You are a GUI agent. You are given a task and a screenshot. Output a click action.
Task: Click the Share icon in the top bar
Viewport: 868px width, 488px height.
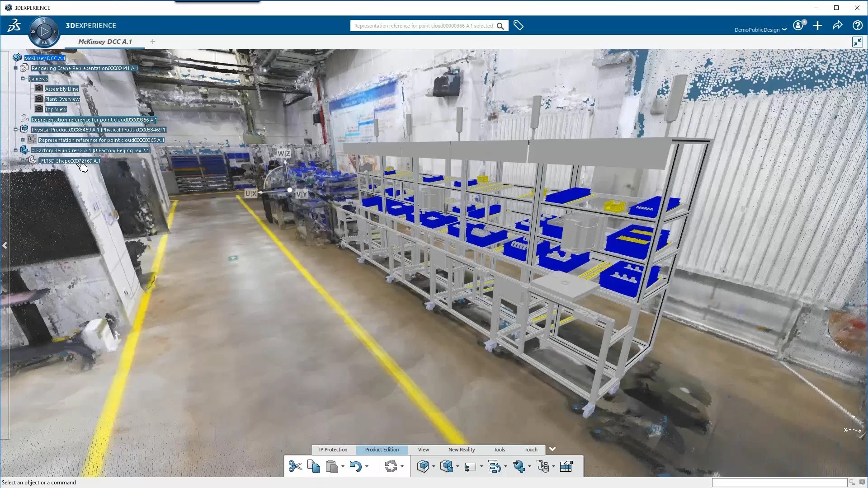pos(837,25)
